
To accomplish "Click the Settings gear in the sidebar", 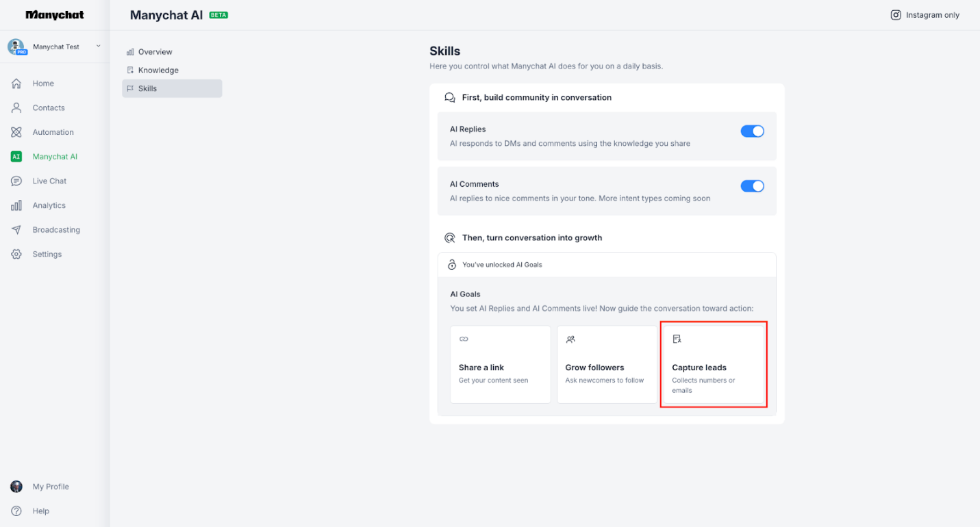I will pos(16,254).
